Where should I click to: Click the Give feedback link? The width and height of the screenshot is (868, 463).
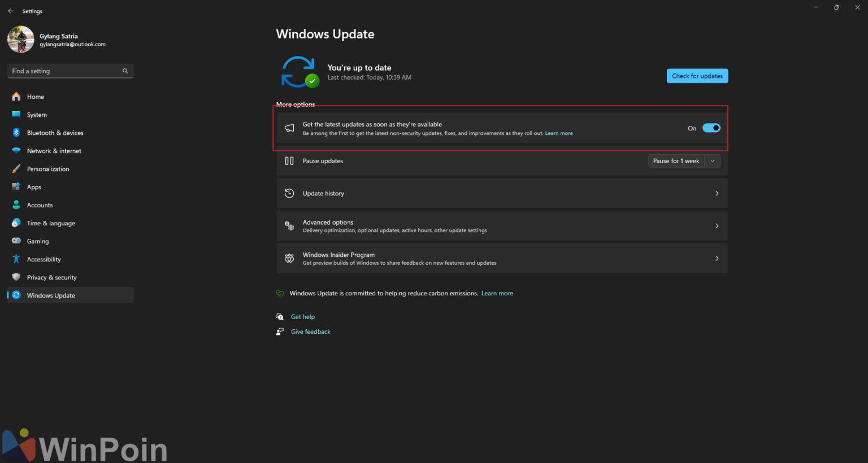tap(311, 331)
